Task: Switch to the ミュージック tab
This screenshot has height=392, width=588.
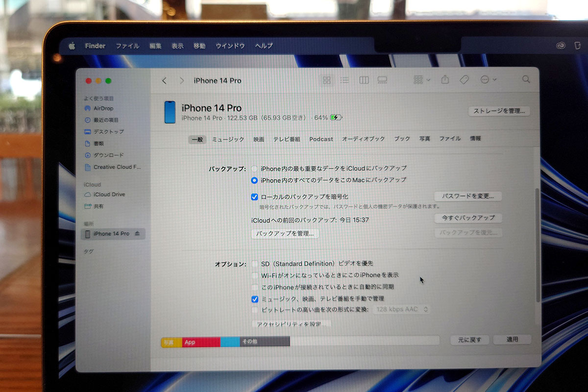Action: point(228,140)
